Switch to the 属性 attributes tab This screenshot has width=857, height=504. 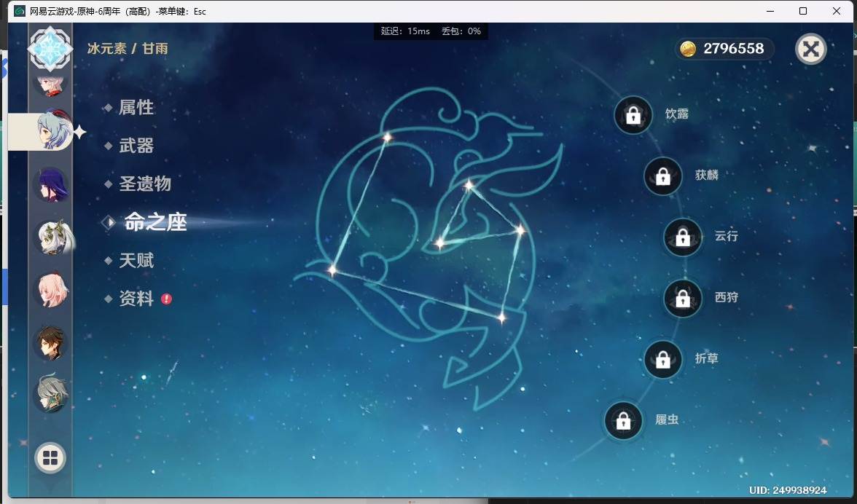[136, 107]
